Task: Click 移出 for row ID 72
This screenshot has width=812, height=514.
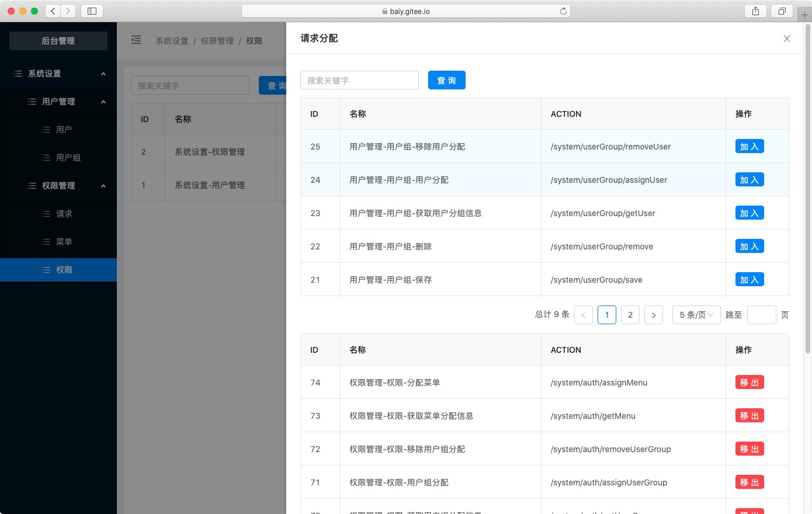Action: (x=749, y=449)
